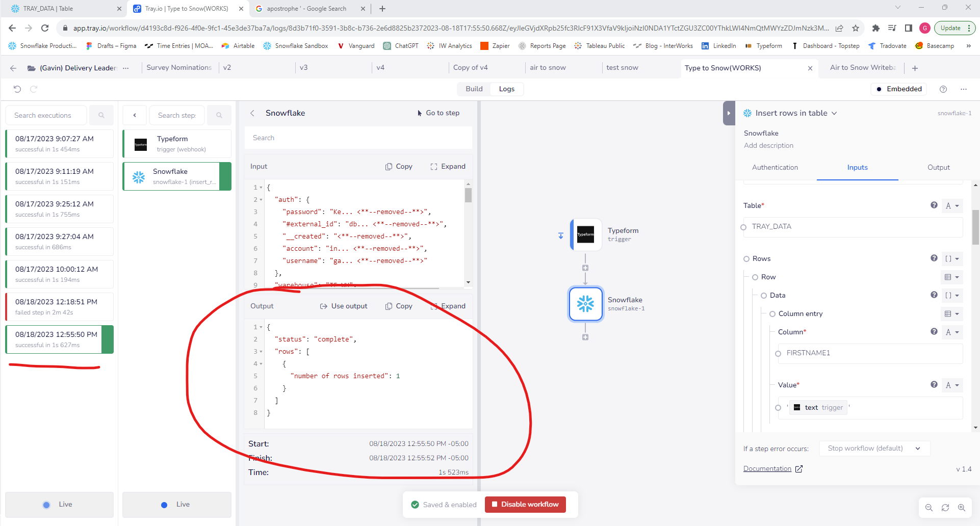Click the Search executions input
Image resolution: width=980 pixels, height=526 pixels.
47,115
